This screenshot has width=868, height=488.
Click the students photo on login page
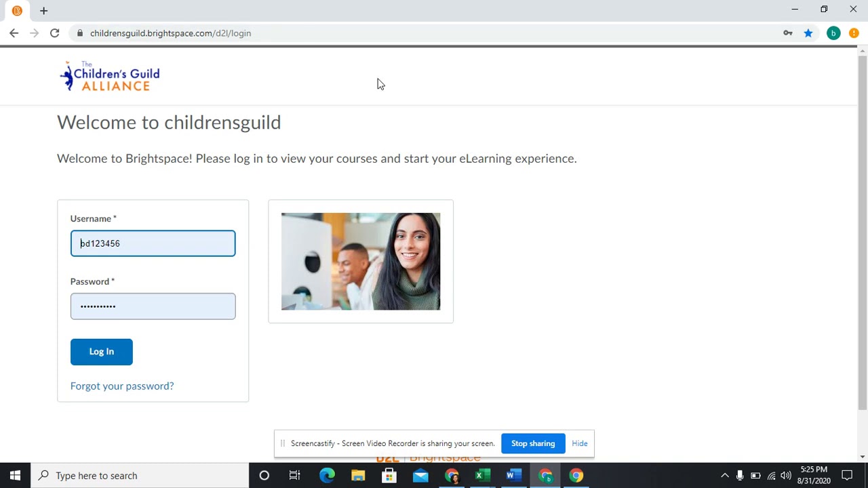(x=361, y=262)
